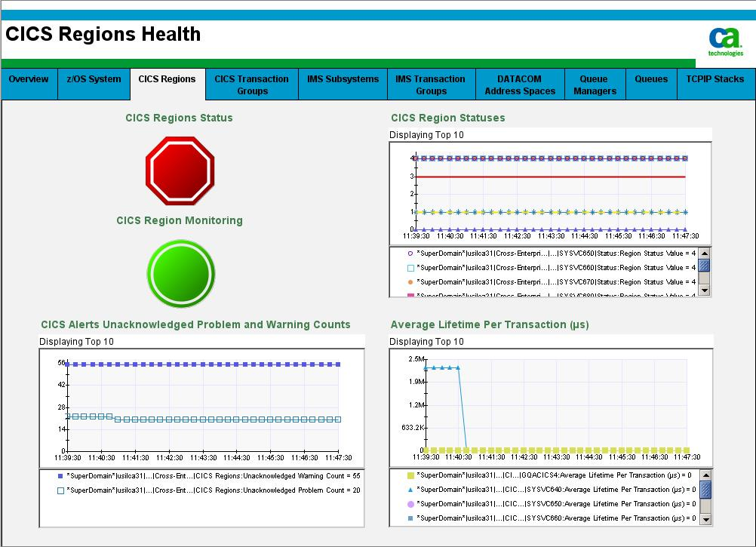
Task: Click down arrow in Region Statuses legend scrollbar
Action: coord(705,290)
